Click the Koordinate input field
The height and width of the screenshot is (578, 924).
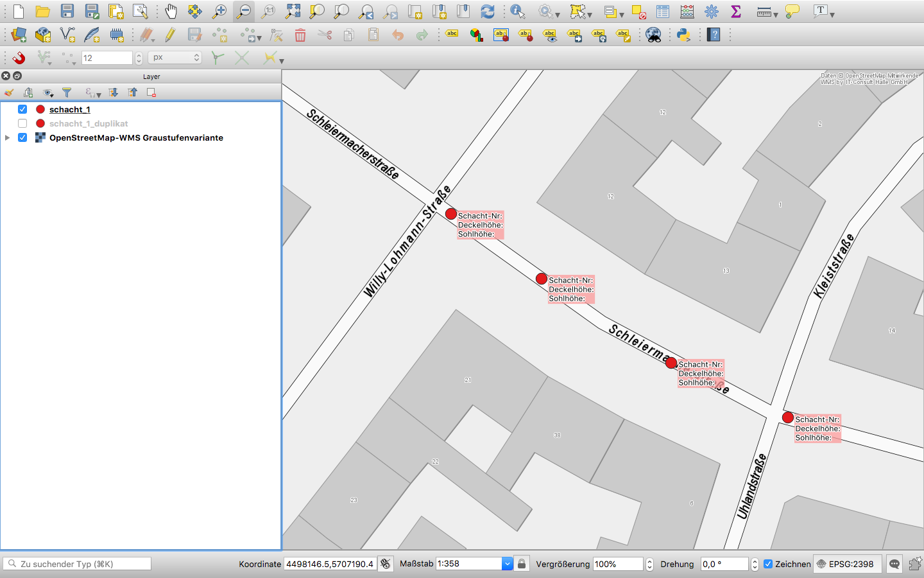pos(329,564)
